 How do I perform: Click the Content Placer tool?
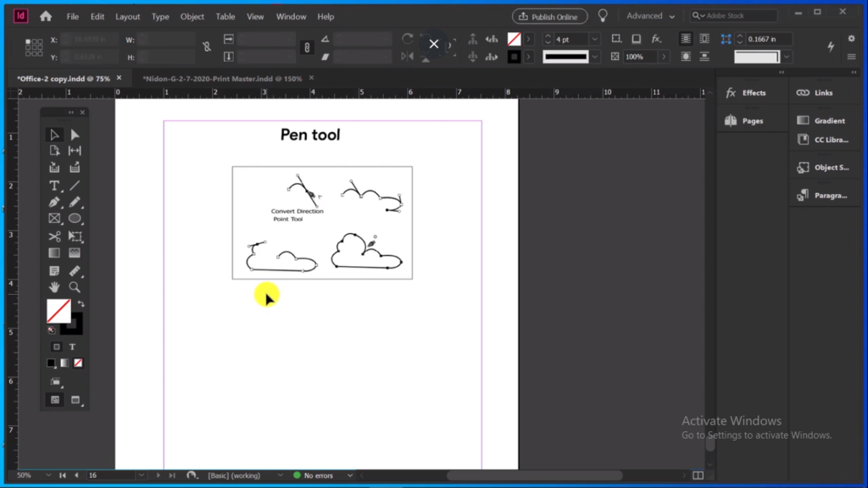coord(75,167)
